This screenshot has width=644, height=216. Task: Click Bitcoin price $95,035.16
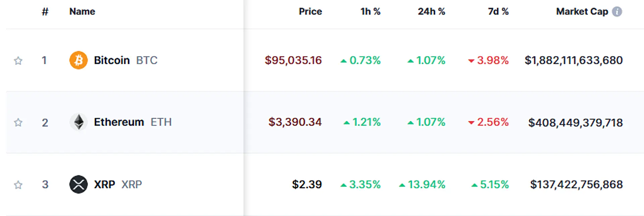(293, 60)
